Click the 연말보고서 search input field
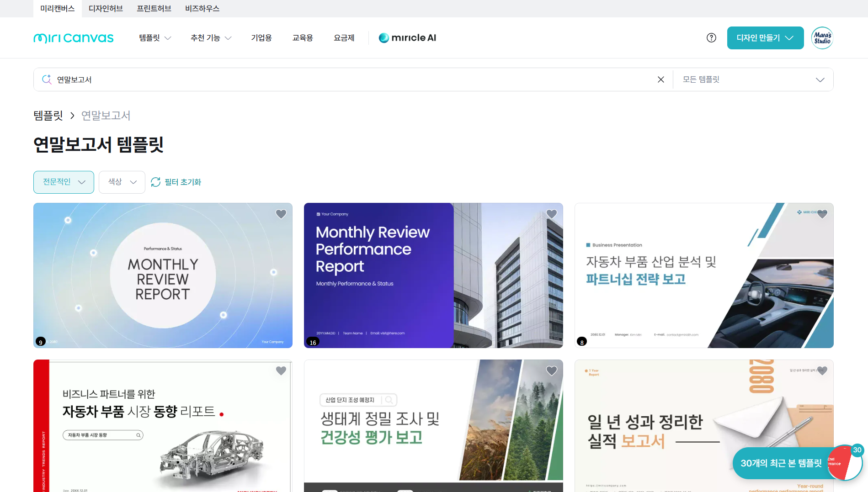This screenshot has height=492, width=868. click(352, 79)
